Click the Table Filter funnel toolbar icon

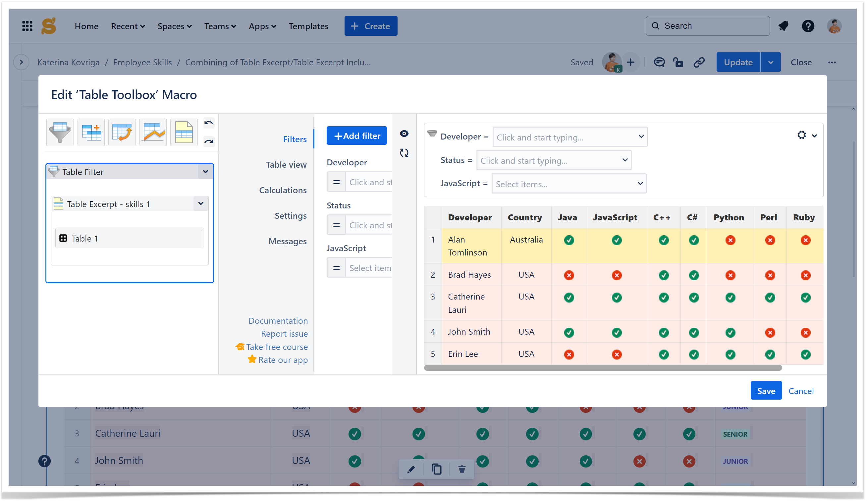60,132
